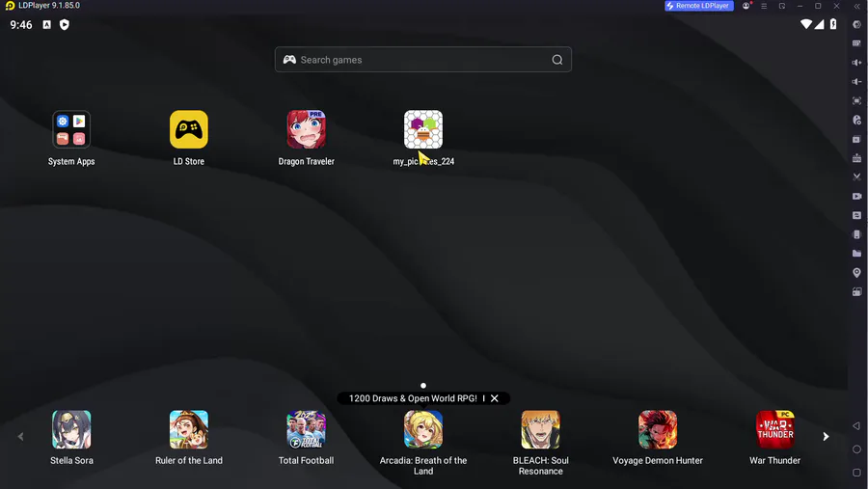Viewport: 868px width, 489px height.
Task: Increase volume using the sidebar speaker plus
Action: tap(857, 63)
